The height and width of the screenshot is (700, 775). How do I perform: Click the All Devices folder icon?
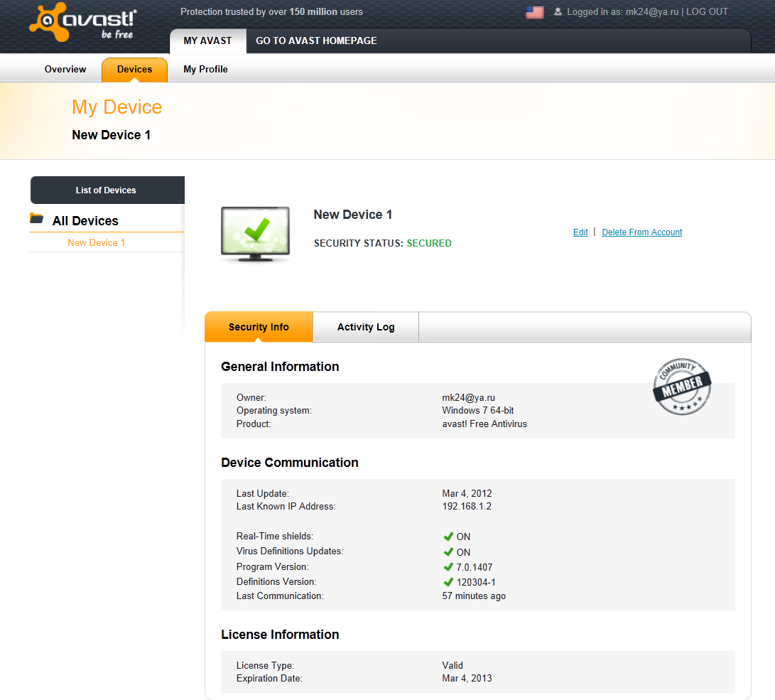click(x=36, y=218)
